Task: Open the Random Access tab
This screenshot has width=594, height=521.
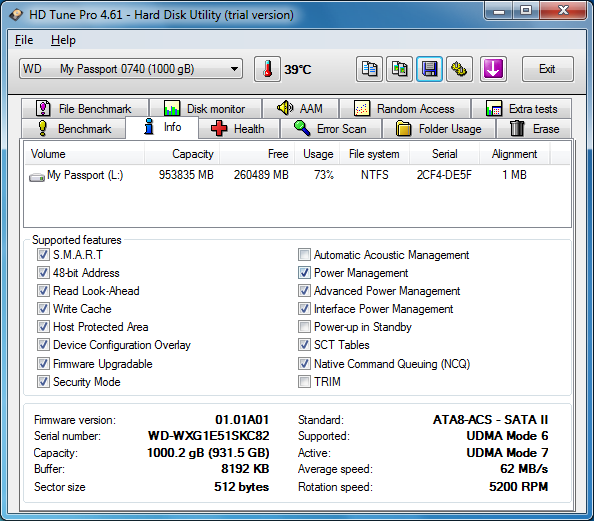Action: pos(405,109)
